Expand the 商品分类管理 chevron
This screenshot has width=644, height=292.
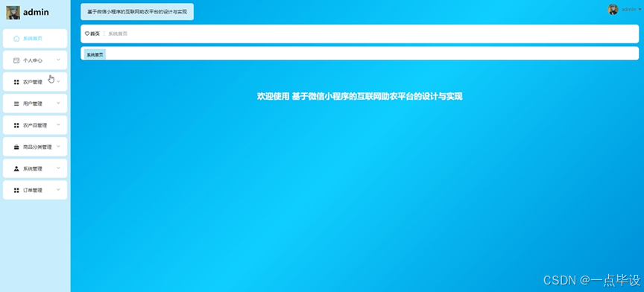pos(58,147)
